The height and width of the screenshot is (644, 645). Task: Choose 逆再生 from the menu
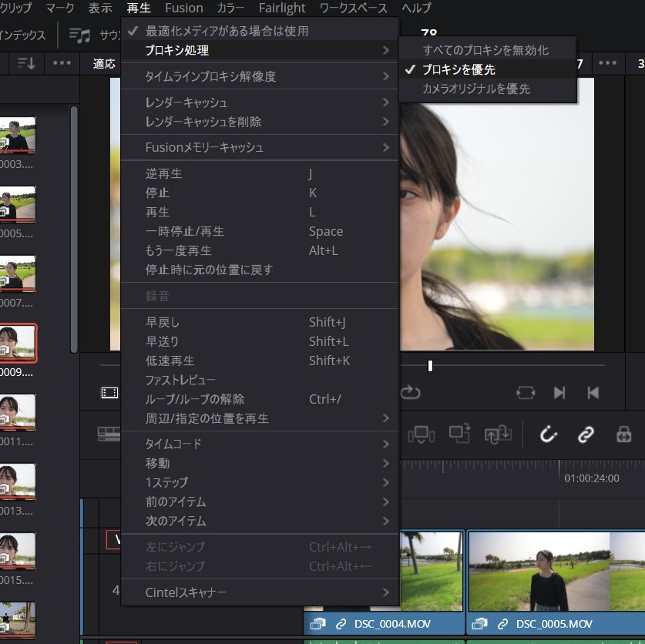point(260,173)
